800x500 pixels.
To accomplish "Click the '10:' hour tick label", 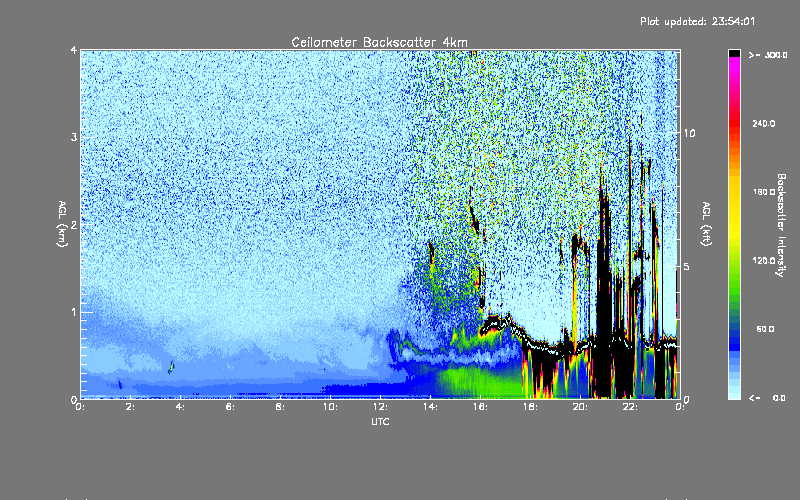I will pyautogui.click(x=331, y=407).
